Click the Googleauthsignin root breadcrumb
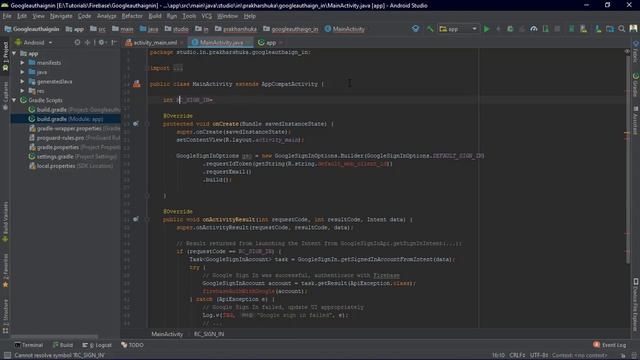Screen dimensions: 640x360 coord(32,29)
